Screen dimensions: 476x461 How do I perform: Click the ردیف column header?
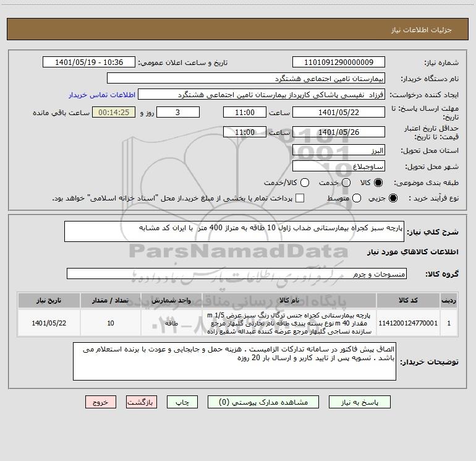[x=449, y=301]
